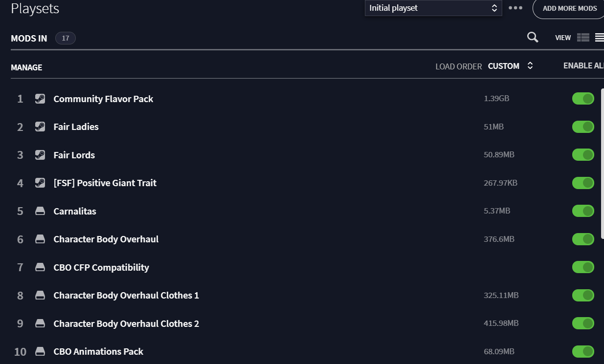Open the Initial playset dropdown

[433, 8]
